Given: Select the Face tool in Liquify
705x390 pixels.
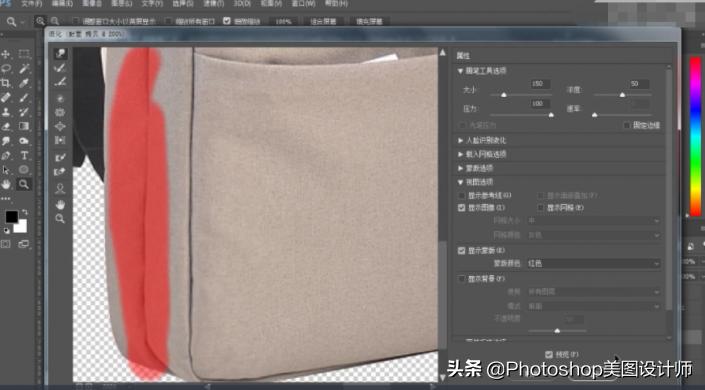Looking at the screenshot, I should point(60,189).
